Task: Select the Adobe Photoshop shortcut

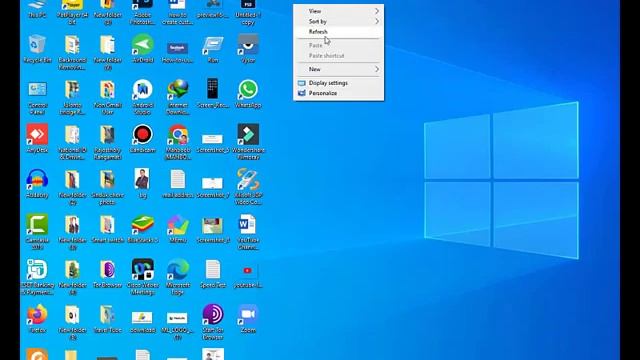Action: 142,12
